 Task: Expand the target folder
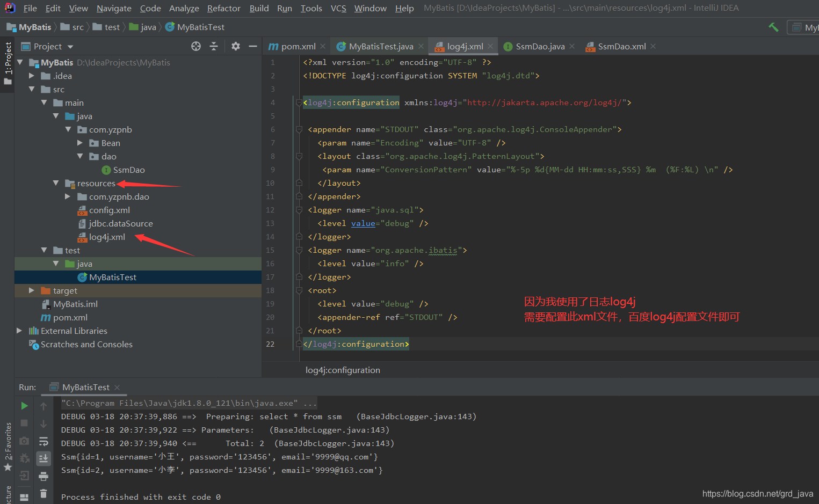(32, 290)
